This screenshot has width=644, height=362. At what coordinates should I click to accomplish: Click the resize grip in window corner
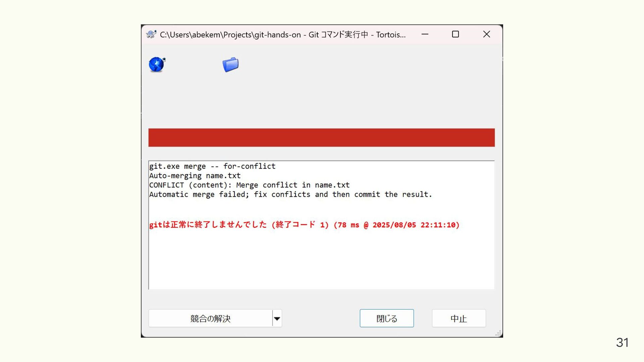498,333
